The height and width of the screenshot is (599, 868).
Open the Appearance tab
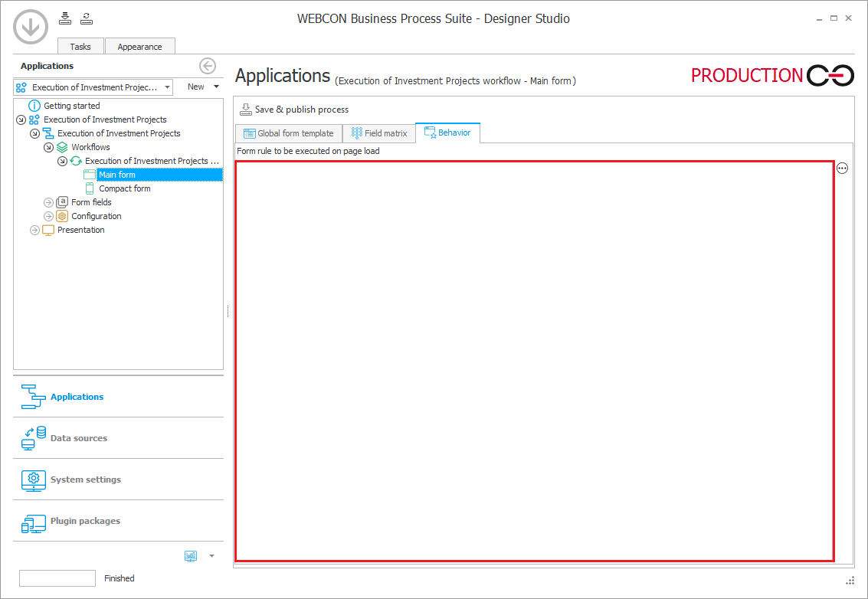point(139,47)
